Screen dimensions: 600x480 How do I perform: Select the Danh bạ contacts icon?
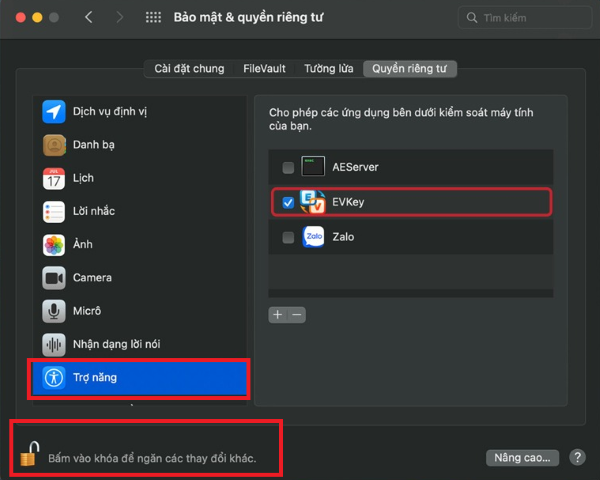point(54,145)
